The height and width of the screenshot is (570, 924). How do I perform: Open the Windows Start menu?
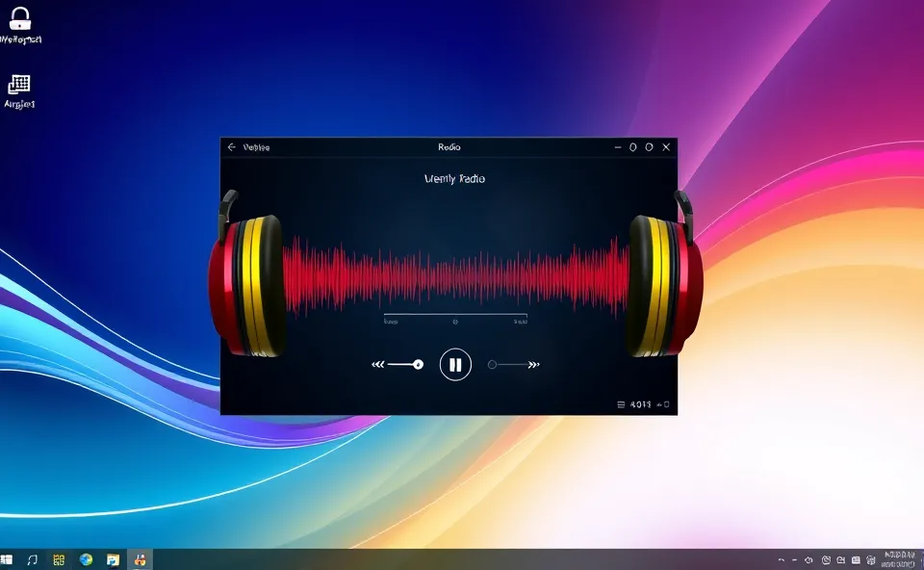click(x=6, y=559)
